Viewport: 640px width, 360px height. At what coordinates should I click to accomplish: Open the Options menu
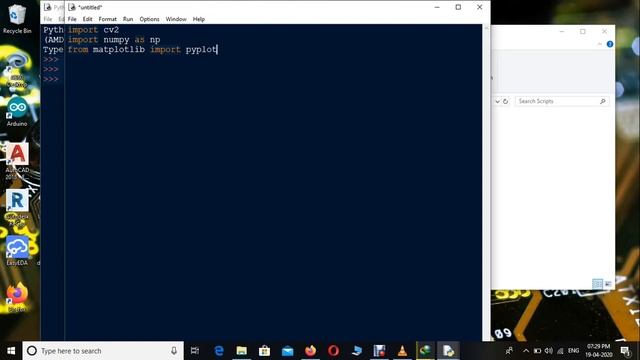click(x=149, y=19)
